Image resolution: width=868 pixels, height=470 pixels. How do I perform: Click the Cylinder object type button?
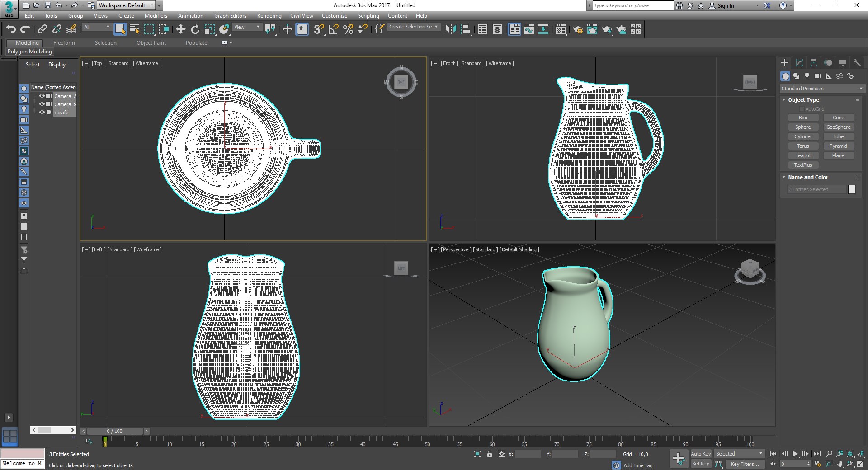(803, 136)
